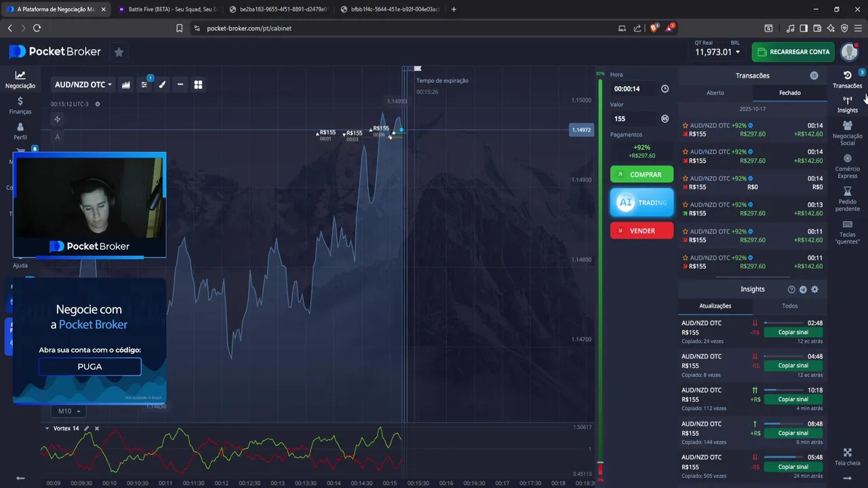Click the browser reload button
This screenshot has width=868, height=488.
(x=37, y=28)
